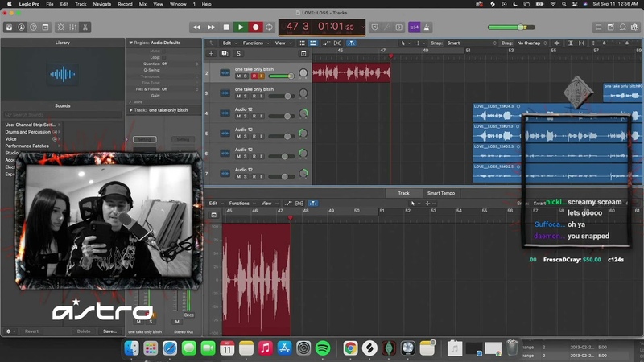The image size is (644, 362).
Task: Toggle orange Input Monitoring on track 2
Action: [261, 76]
